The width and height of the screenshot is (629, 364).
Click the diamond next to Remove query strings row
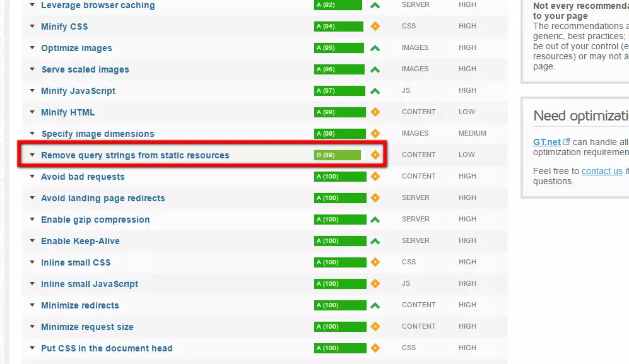pyautogui.click(x=376, y=155)
